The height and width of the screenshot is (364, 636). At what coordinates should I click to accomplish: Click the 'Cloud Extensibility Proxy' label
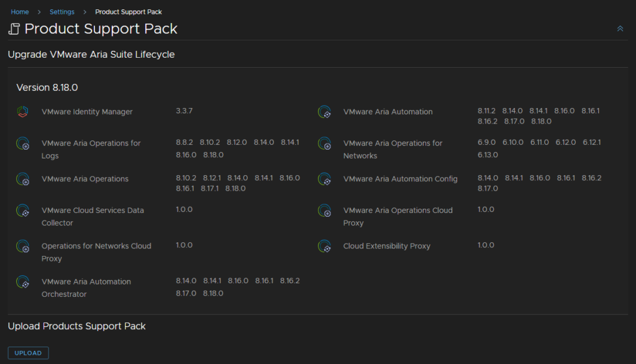click(x=386, y=247)
